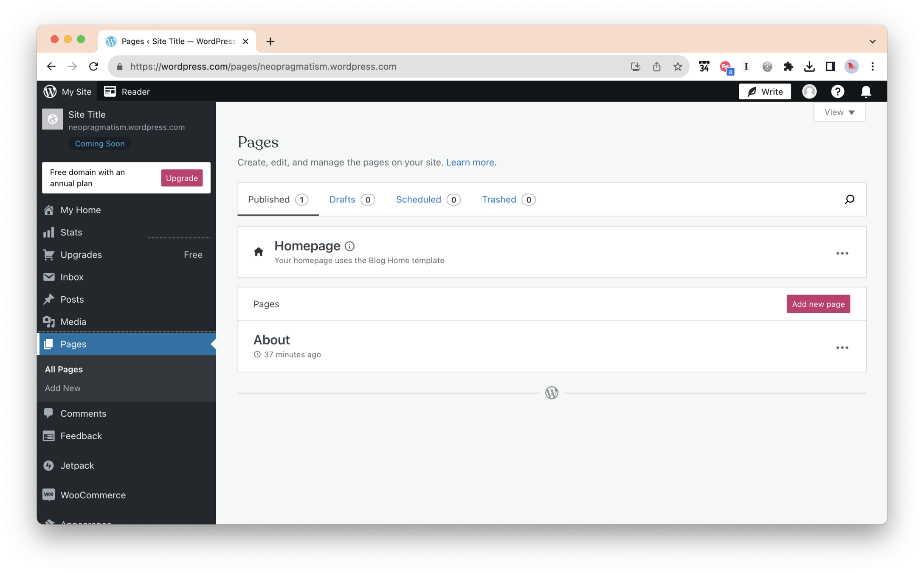
Task: Select the Scheduled tab
Action: coord(418,199)
